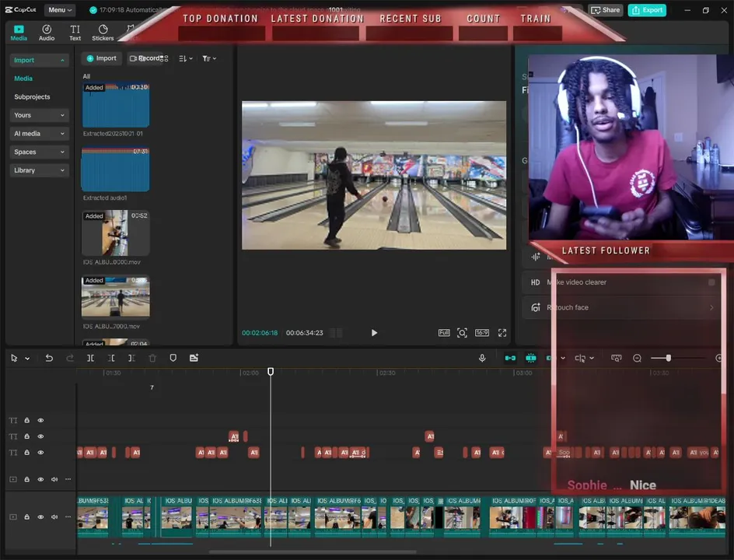Switch to the Stickers tab

[103, 33]
